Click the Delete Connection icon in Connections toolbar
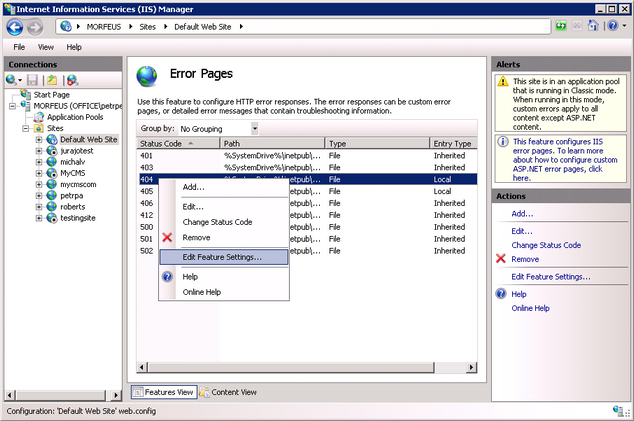 tap(72, 80)
